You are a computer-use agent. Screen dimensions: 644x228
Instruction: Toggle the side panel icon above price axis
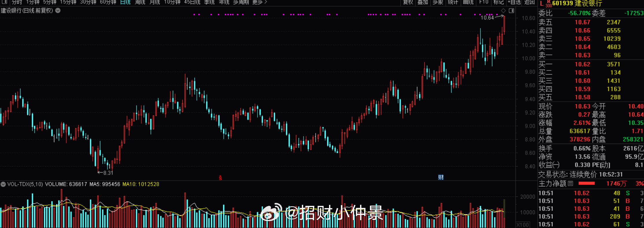tap(511, 11)
